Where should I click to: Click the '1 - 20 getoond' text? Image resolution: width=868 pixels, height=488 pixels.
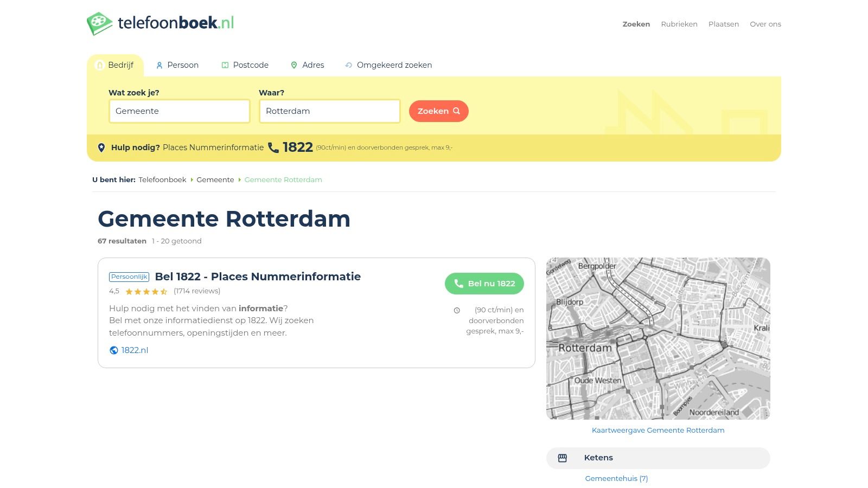[177, 241]
